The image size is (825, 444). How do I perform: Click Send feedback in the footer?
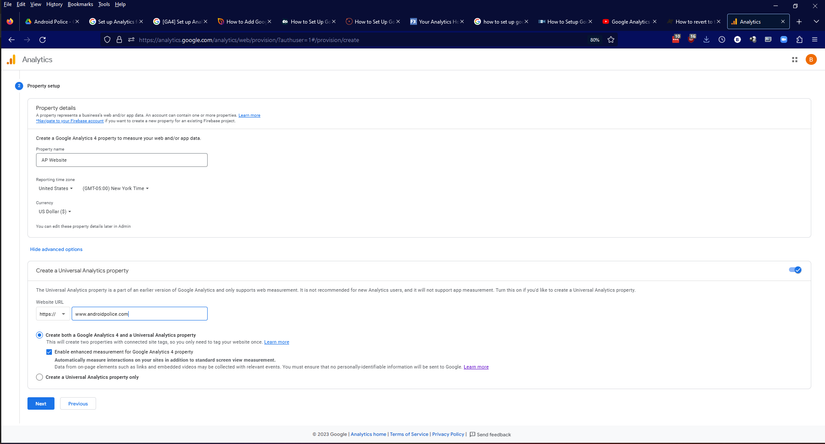pos(490,435)
